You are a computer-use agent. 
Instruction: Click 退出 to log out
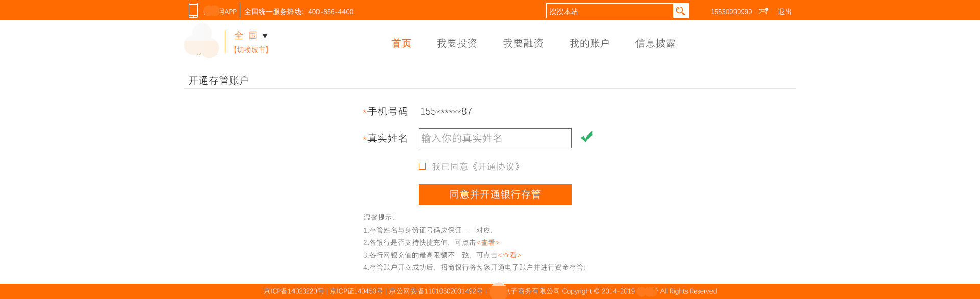[785, 12]
